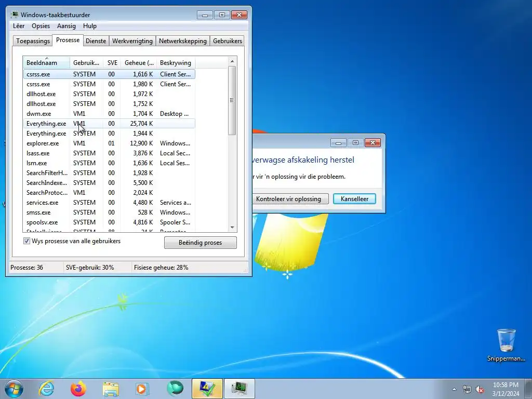532x399 pixels.
Task: Select the Snipperman recycle bin desktop icon
Action: (x=506, y=344)
